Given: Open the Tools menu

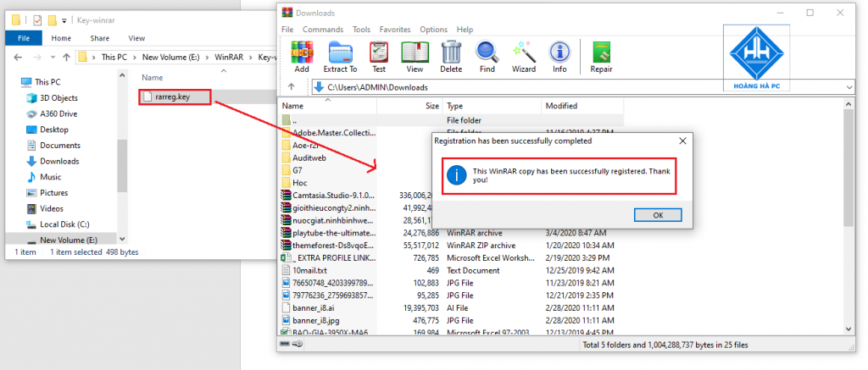Looking at the screenshot, I should coord(361,30).
